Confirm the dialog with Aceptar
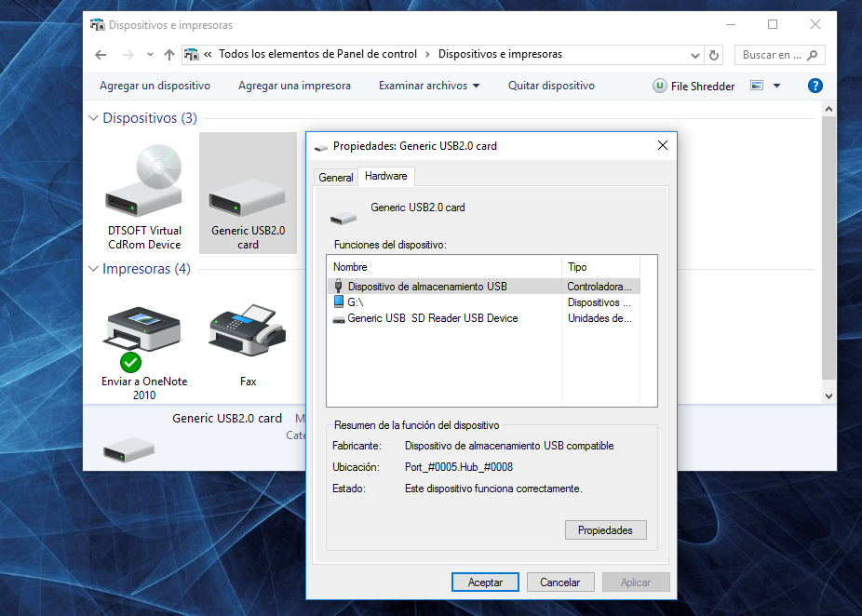 coord(485,583)
